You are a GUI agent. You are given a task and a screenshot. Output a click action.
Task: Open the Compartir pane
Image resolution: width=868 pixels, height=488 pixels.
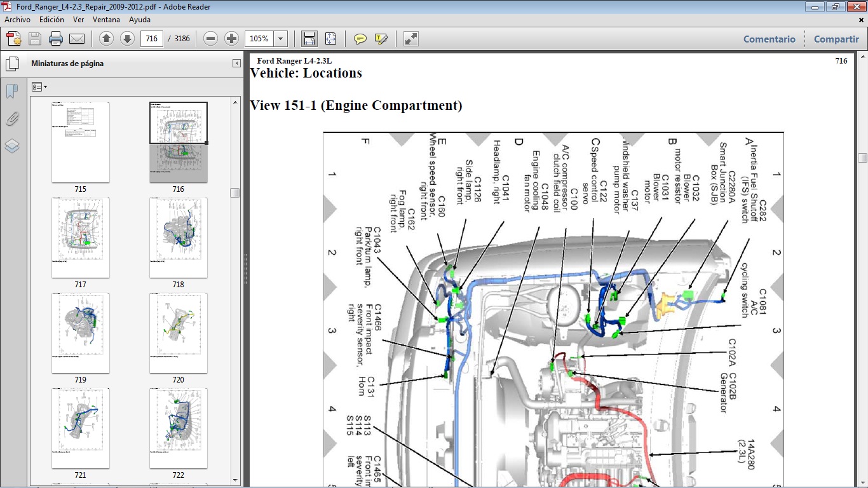click(x=836, y=39)
